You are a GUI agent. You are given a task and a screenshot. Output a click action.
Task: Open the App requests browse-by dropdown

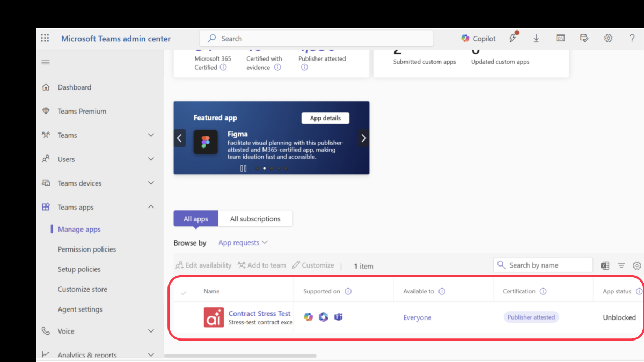tap(243, 243)
